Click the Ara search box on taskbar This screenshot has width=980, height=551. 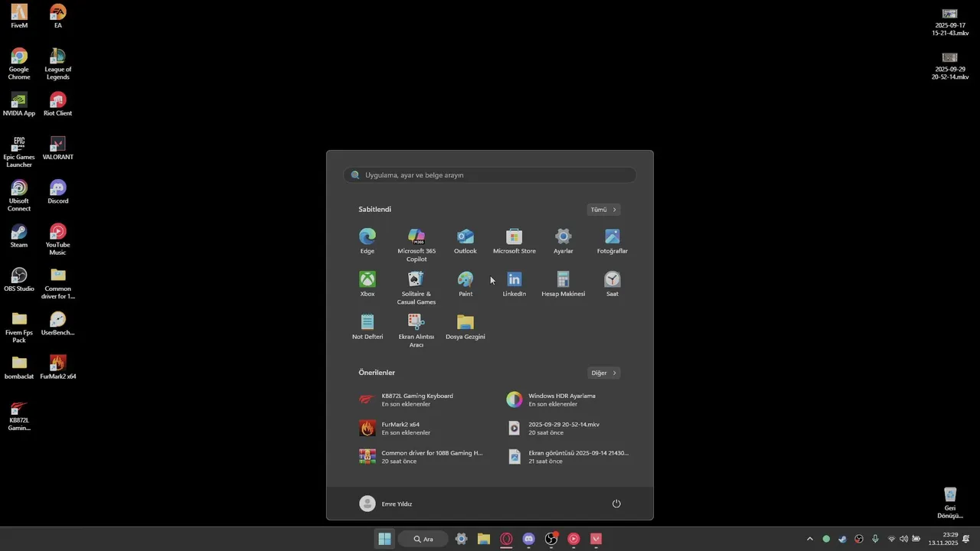pyautogui.click(x=423, y=539)
